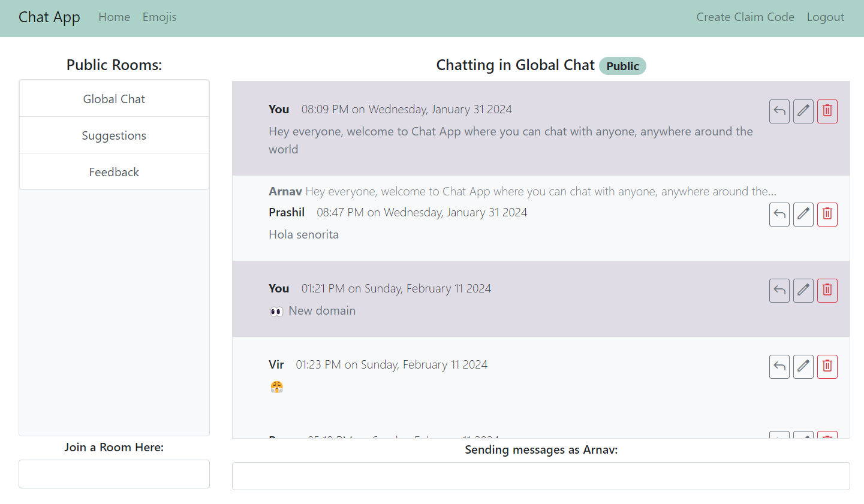This screenshot has height=504, width=864.
Task: Delete Vir's emoji message
Action: pyautogui.click(x=827, y=366)
